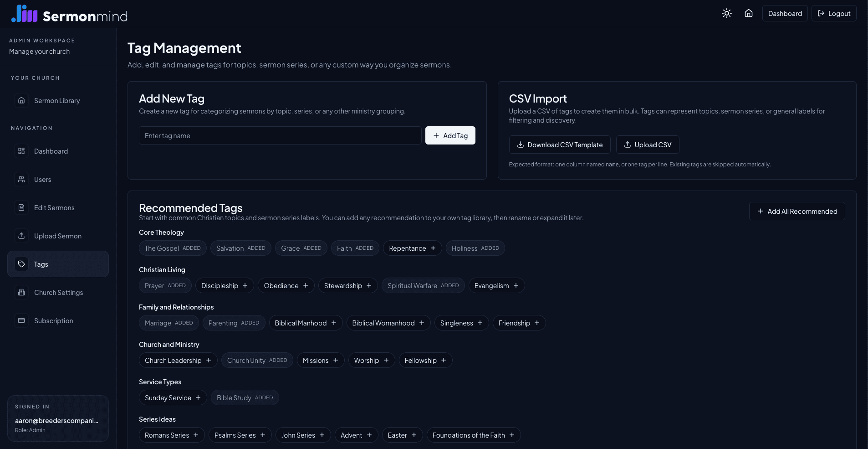Click the added Salvation tag chip
The image size is (868, 449).
click(241, 248)
